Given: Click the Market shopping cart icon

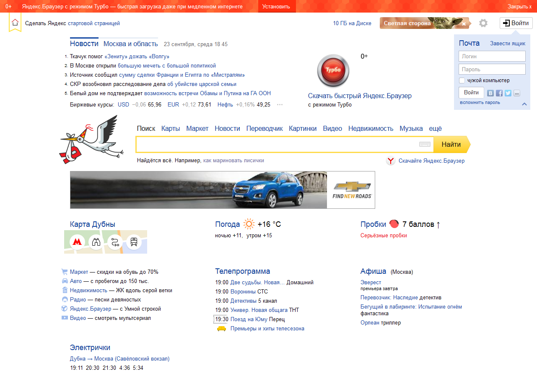Looking at the screenshot, I should (x=65, y=272).
